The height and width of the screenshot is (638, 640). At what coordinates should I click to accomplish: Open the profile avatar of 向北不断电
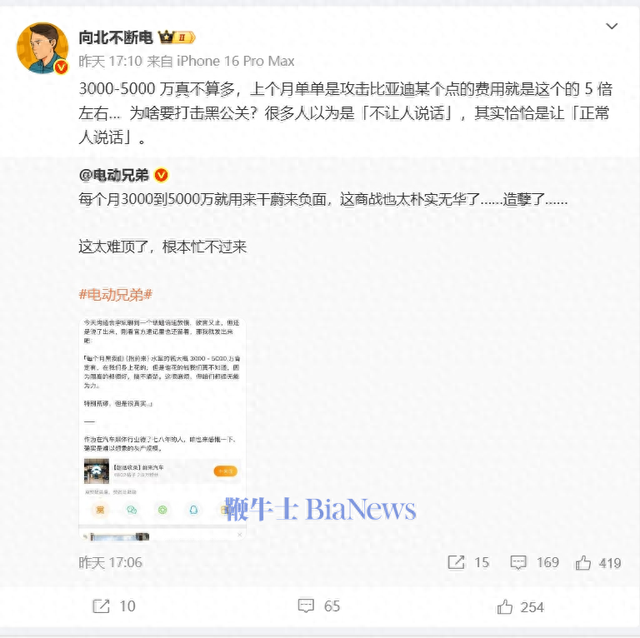[x=42, y=48]
